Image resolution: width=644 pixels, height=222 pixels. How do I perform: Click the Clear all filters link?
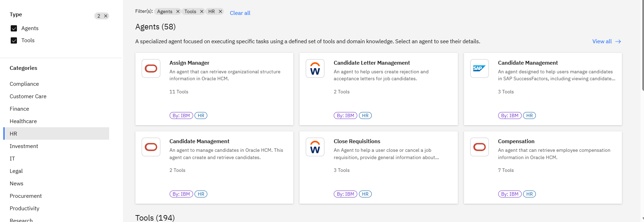click(x=240, y=13)
